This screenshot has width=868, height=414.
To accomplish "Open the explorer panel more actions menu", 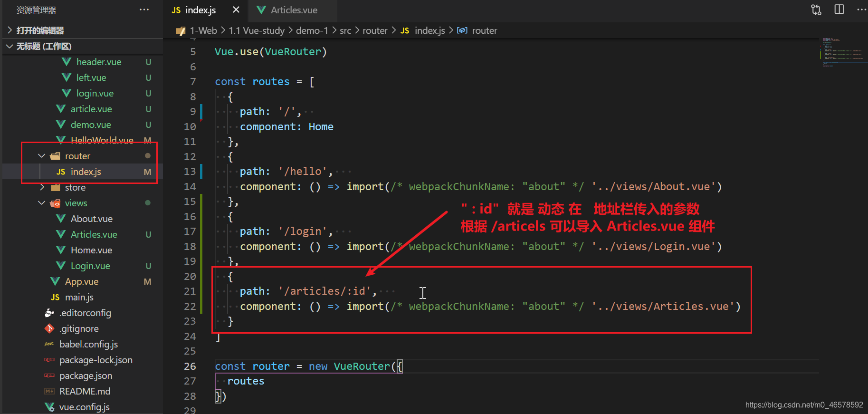I will [x=144, y=10].
